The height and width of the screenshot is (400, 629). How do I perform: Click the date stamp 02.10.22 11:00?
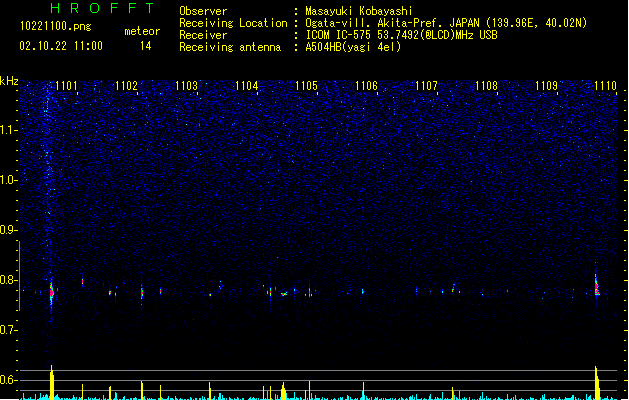[x=61, y=46]
